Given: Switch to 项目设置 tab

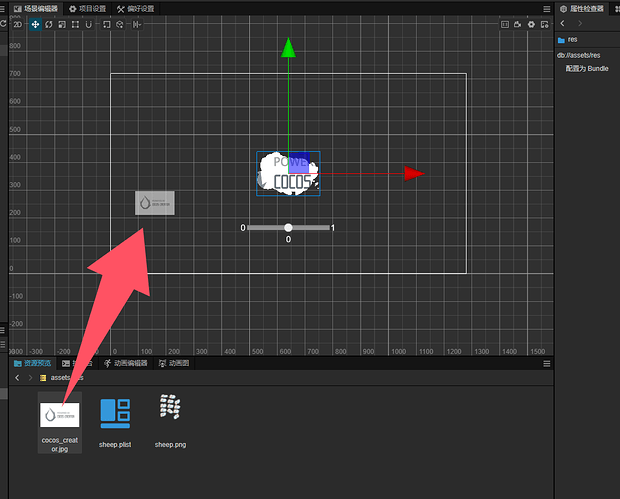Looking at the screenshot, I should tap(87, 9).
